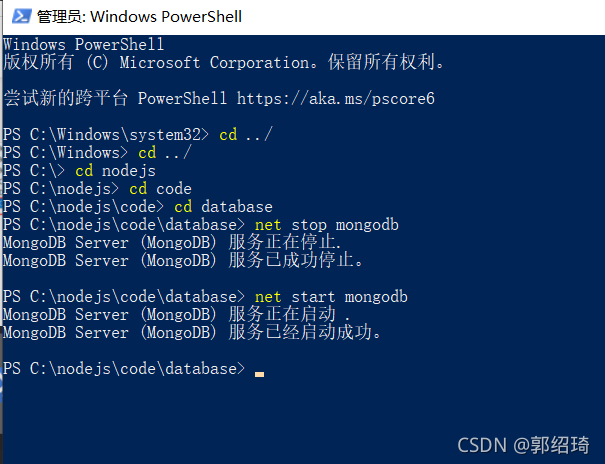Click the "Windows PowerShell" header line in the terminal
The height and width of the screenshot is (464, 605).
[x=83, y=45]
